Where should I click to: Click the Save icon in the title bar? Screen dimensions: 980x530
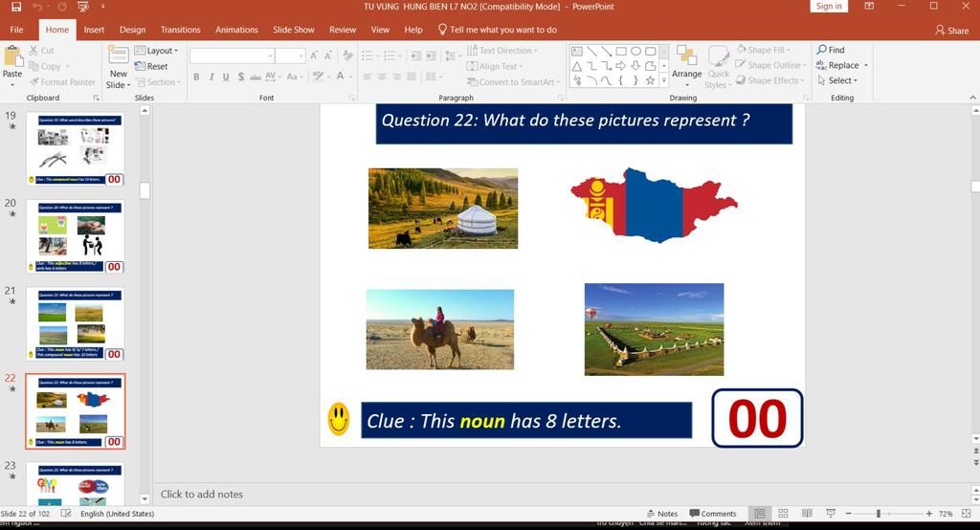(x=16, y=7)
